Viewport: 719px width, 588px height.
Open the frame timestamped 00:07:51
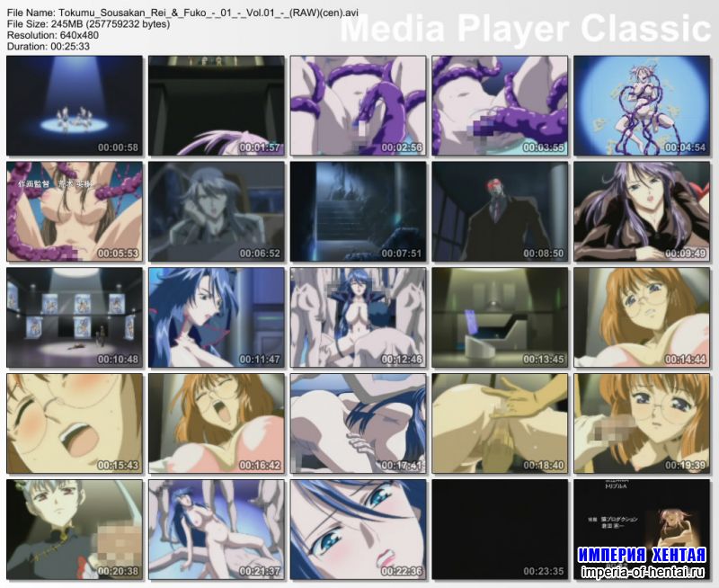[x=358, y=212]
